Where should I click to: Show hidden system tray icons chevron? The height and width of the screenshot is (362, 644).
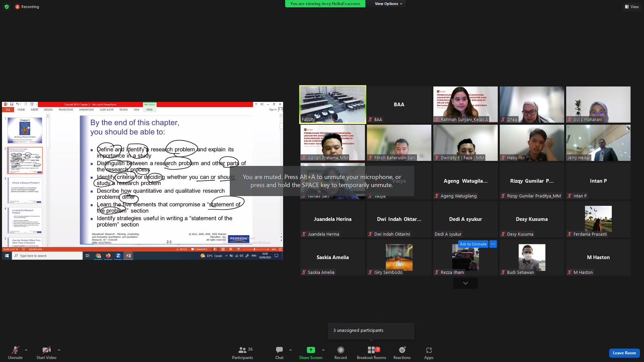226,256
